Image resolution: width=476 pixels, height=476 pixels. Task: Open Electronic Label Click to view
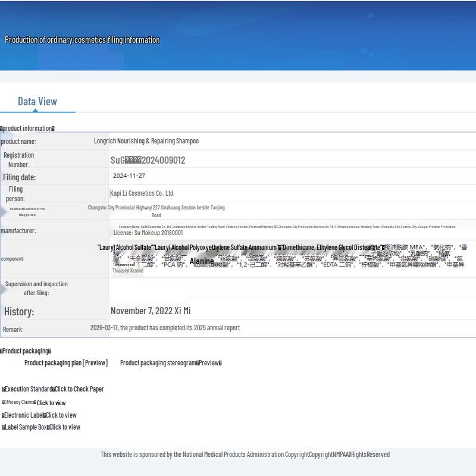coord(39,415)
